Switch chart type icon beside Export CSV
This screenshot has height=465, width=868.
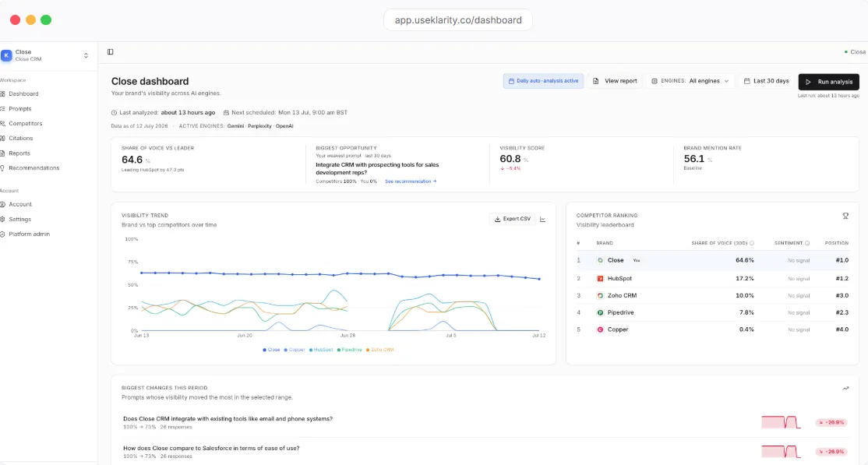(542, 219)
